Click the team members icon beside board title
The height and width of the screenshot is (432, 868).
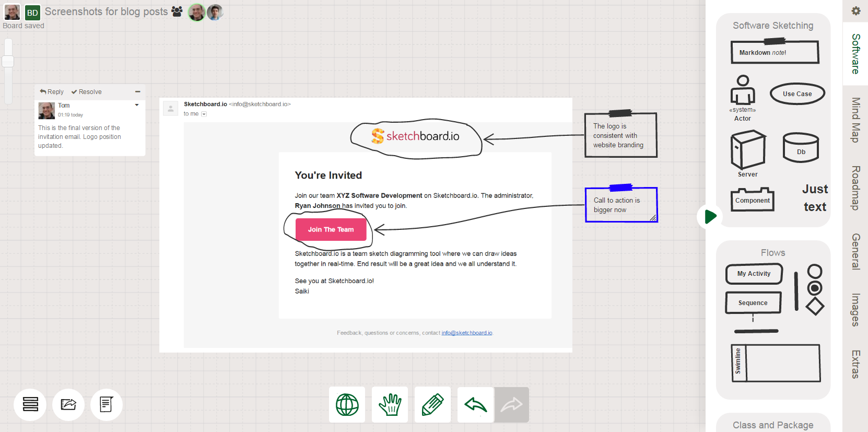177,11
